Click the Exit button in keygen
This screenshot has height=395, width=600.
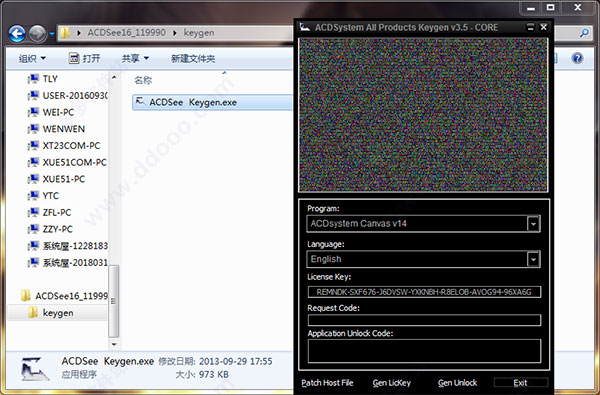[x=520, y=383]
